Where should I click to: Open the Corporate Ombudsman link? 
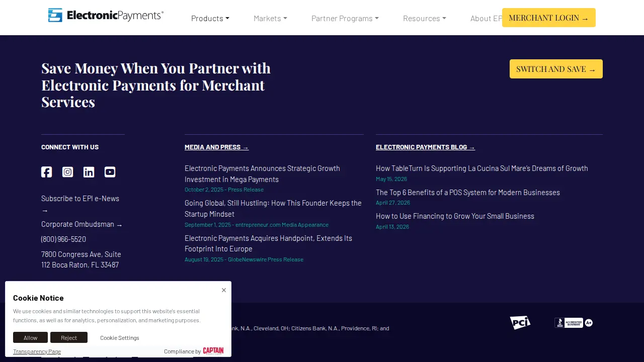click(x=82, y=224)
